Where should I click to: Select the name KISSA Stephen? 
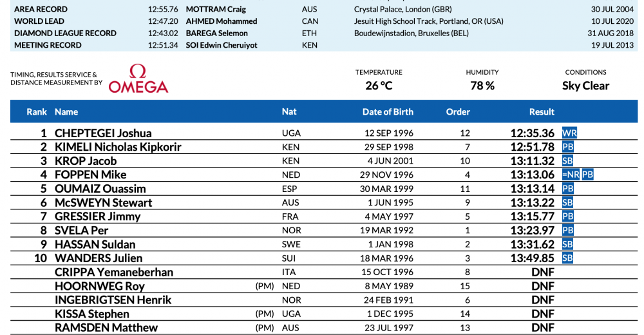tap(92, 314)
